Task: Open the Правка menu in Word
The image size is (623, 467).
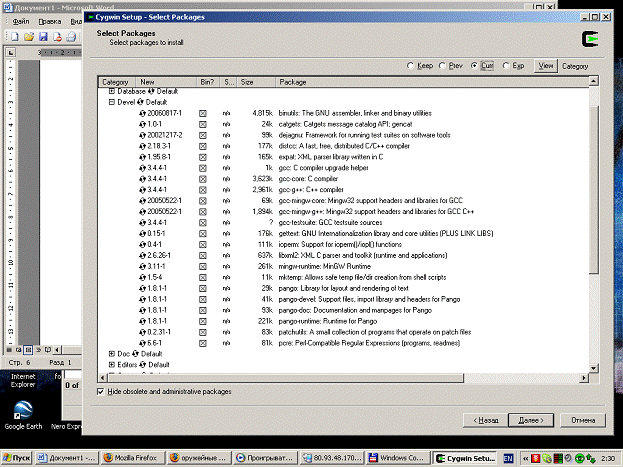Action: 50,21
